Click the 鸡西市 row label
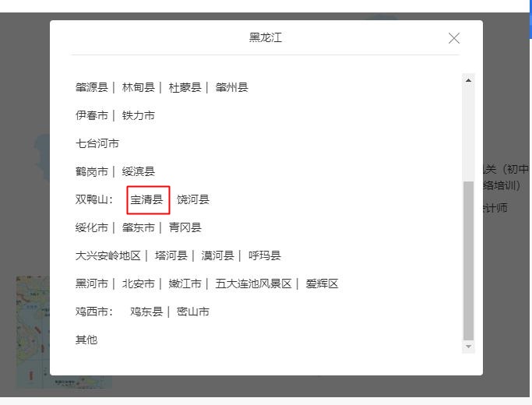 [x=94, y=312]
